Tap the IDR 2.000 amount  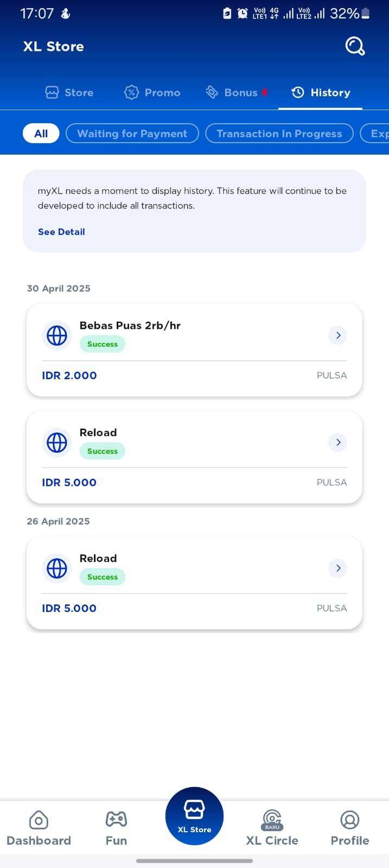[x=69, y=375]
